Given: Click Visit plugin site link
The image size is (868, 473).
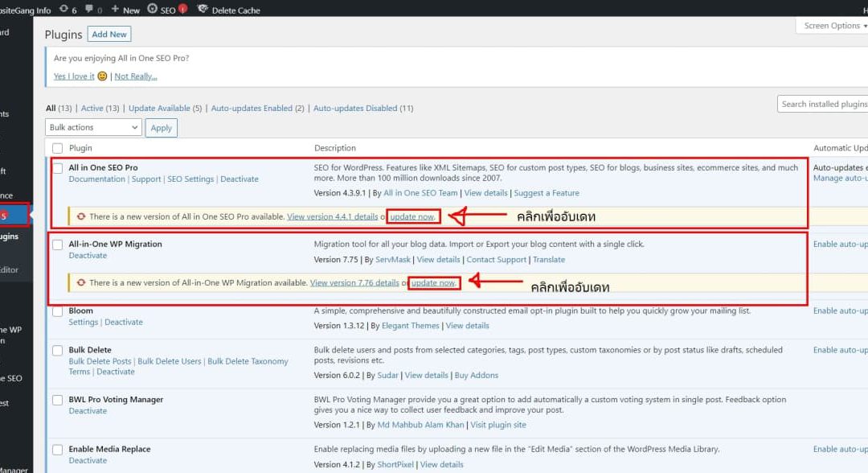Looking at the screenshot, I should click(498, 425).
